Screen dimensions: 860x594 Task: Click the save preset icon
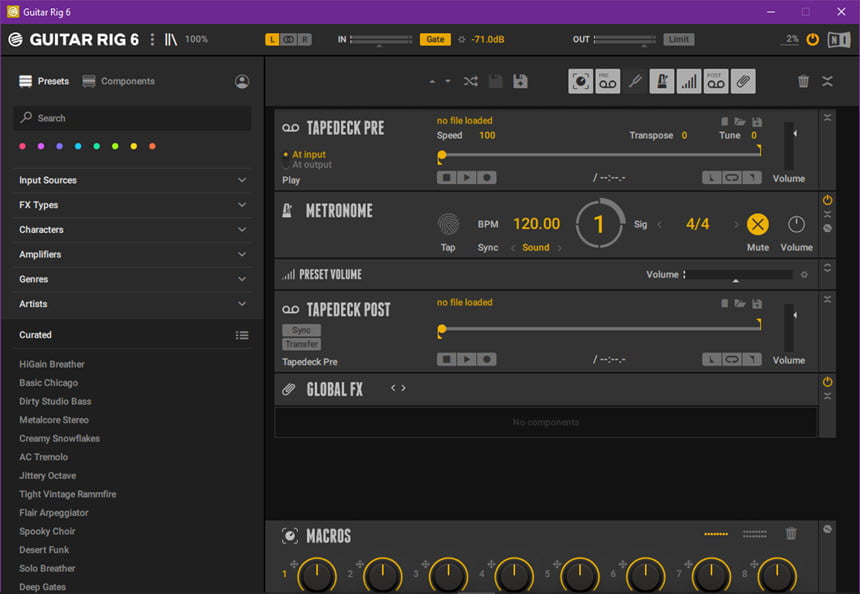tap(496, 82)
